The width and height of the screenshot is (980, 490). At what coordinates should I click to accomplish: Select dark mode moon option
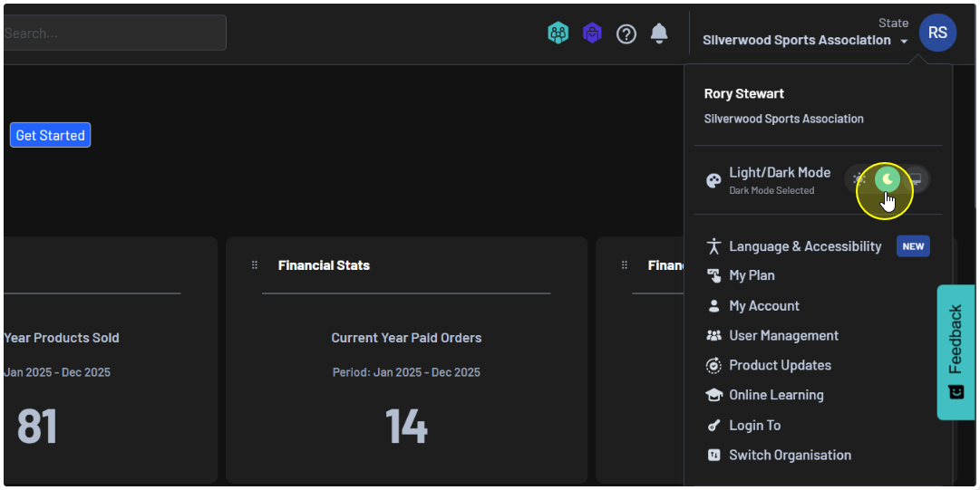pyautogui.click(x=888, y=179)
